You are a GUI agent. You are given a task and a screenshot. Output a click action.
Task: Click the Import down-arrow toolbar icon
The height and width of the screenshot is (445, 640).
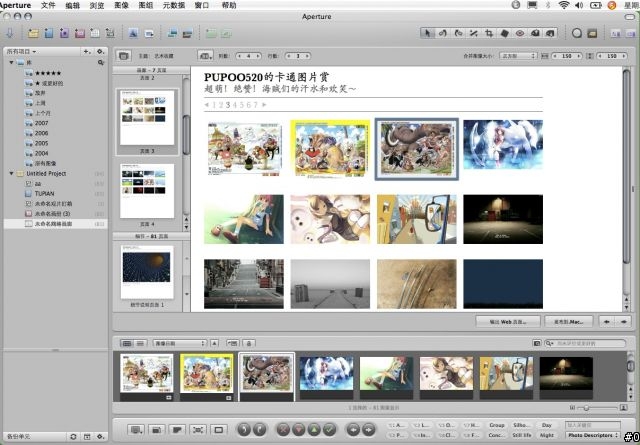[10, 33]
